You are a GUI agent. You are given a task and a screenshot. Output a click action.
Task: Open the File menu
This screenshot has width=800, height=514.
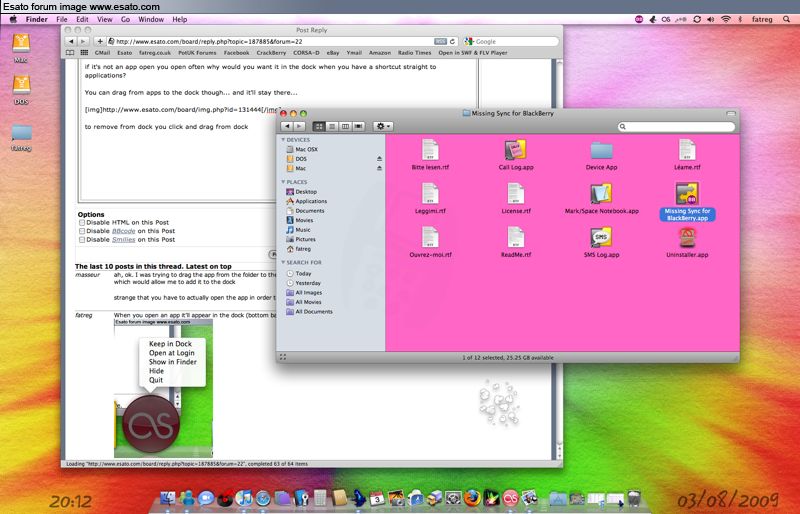(x=62, y=19)
